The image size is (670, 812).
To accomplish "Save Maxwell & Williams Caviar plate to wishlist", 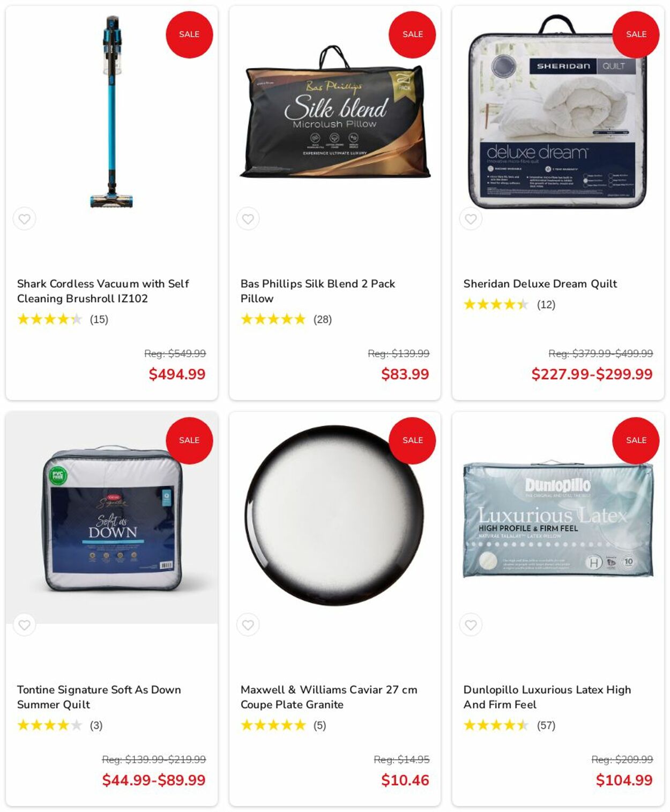I will [x=248, y=625].
